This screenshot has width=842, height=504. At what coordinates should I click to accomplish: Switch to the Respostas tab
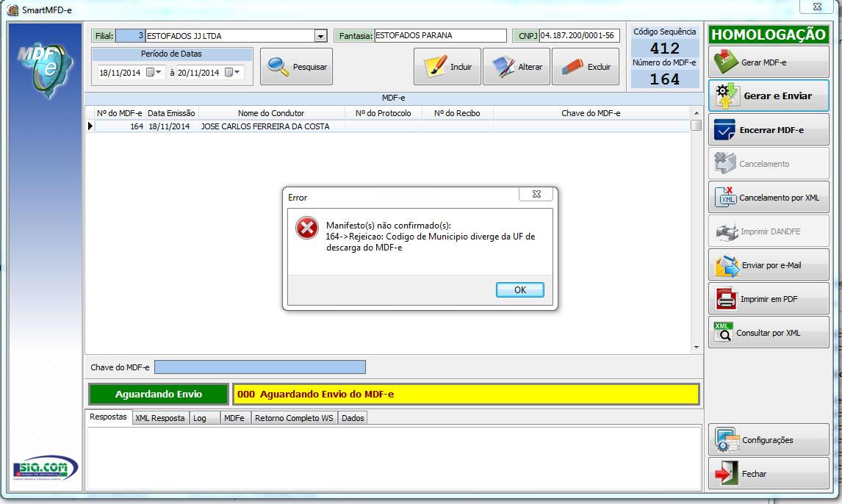click(109, 417)
